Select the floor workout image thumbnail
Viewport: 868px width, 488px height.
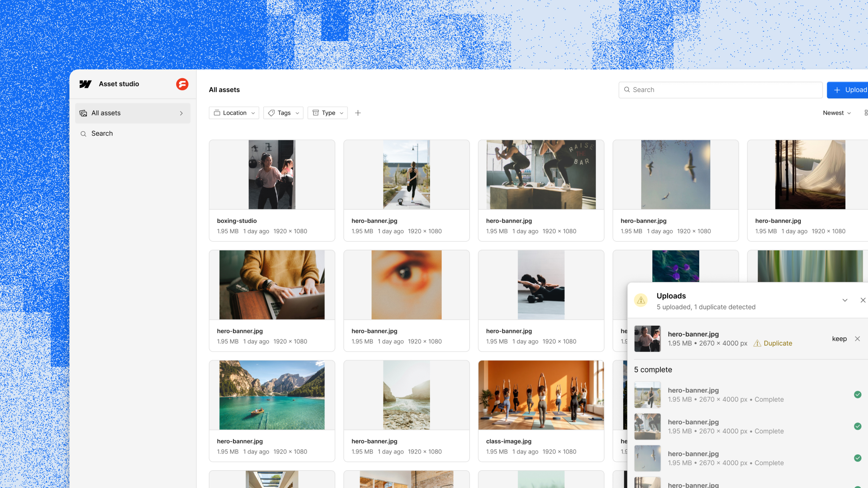541,285
